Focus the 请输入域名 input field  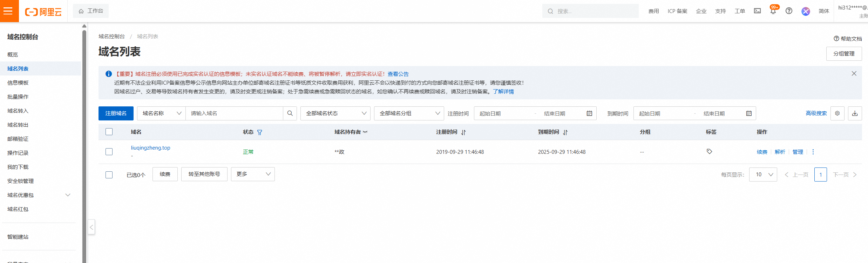[234, 113]
